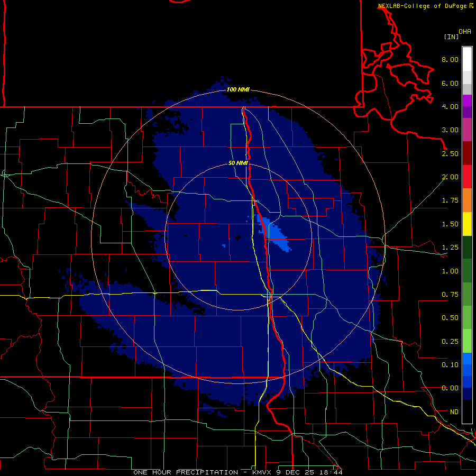Click the 0.00 legend value
The width and height of the screenshot is (476, 476).
click(450, 388)
